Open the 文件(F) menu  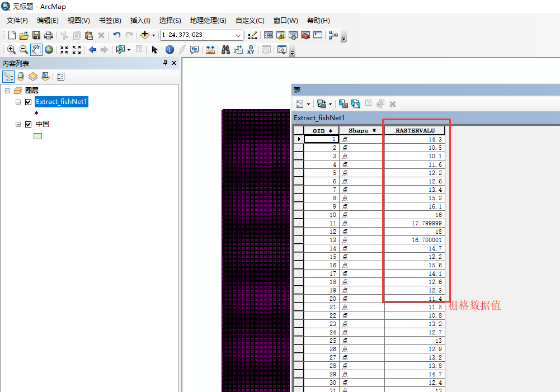tap(17, 20)
